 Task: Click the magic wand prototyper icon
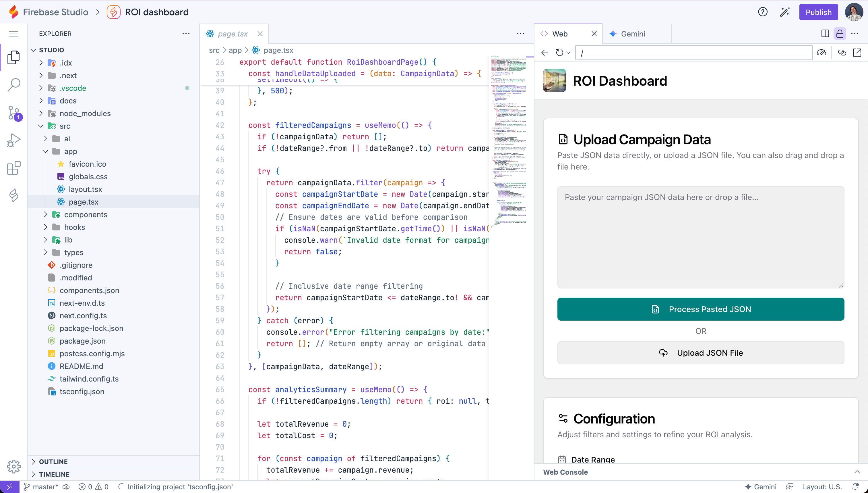(785, 12)
